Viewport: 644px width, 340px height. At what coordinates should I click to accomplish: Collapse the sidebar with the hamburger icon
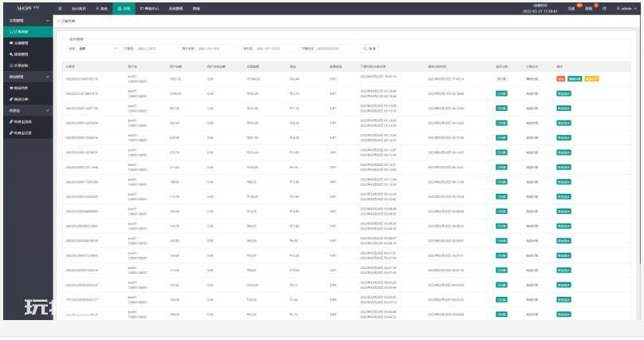[60, 8]
